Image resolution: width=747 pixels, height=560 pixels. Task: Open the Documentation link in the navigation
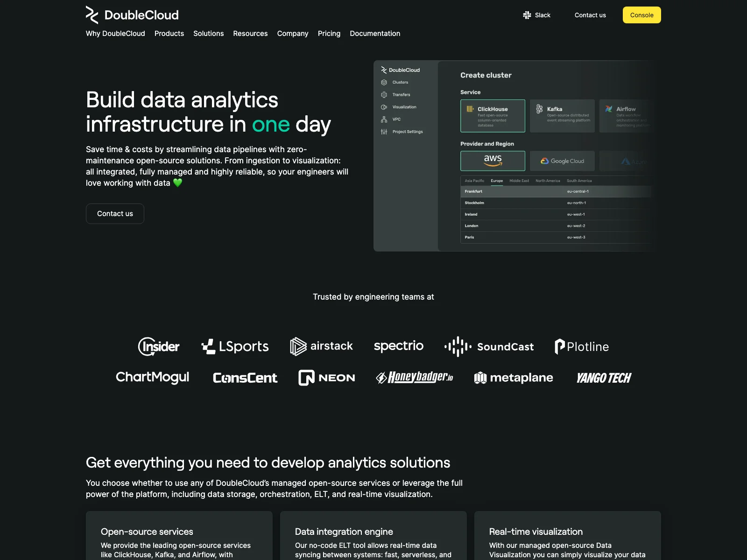(375, 34)
